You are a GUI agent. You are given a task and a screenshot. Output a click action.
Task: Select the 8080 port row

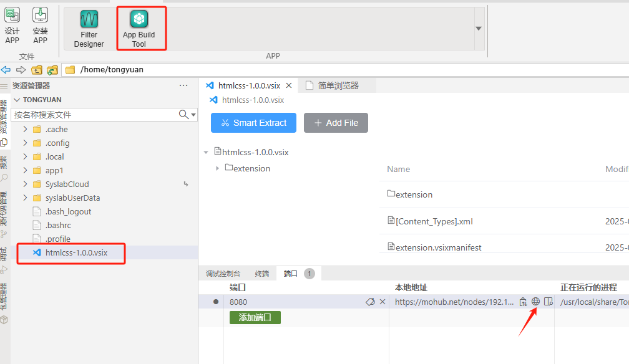point(414,302)
